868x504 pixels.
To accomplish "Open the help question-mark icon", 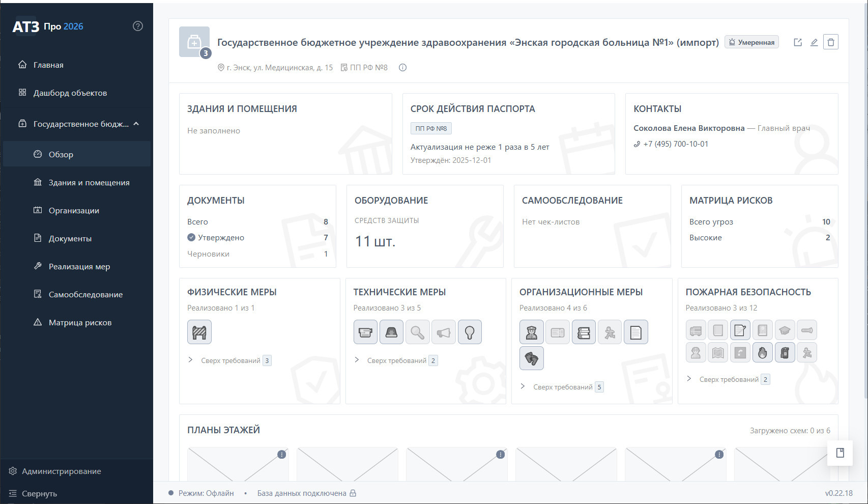I will 138,26.
